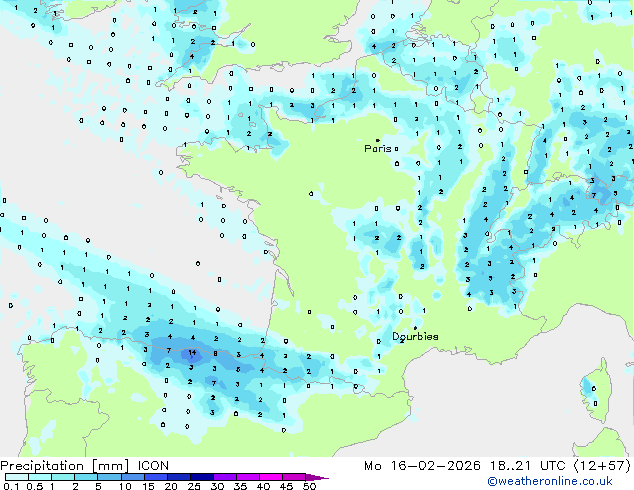Click the 'Precipitation [mm] ICON' title

[x=85, y=466]
